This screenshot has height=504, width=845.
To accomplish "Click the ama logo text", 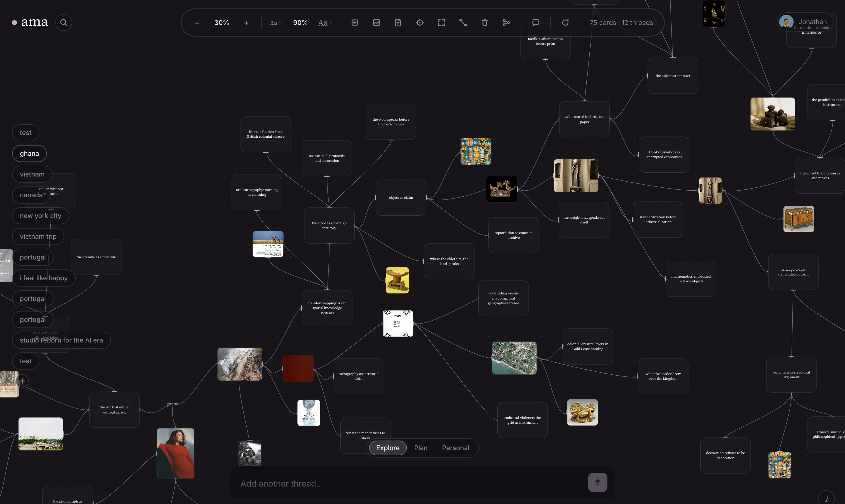I will pos(34,22).
